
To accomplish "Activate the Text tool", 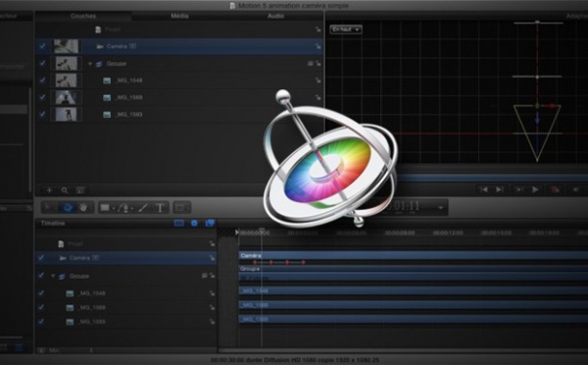I will [160, 207].
